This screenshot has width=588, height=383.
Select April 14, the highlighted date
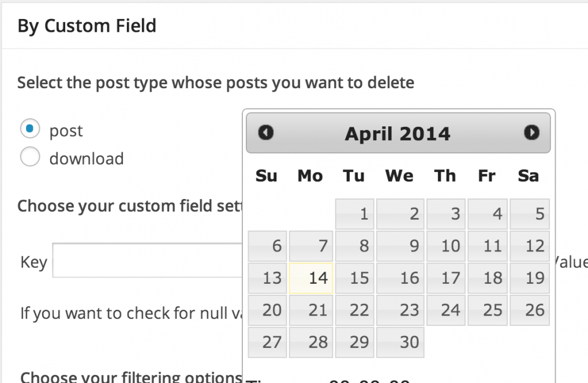point(310,277)
